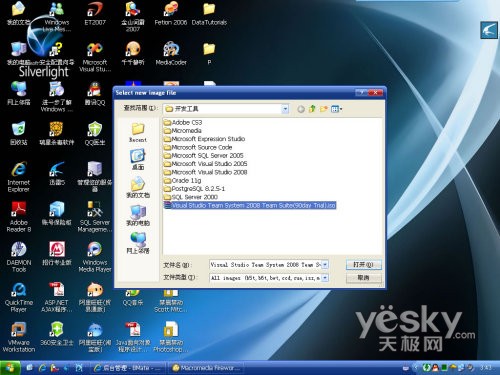The image size is (500, 375).
Task: Open the VMware Workstation desktop icon
Action: click(x=19, y=337)
